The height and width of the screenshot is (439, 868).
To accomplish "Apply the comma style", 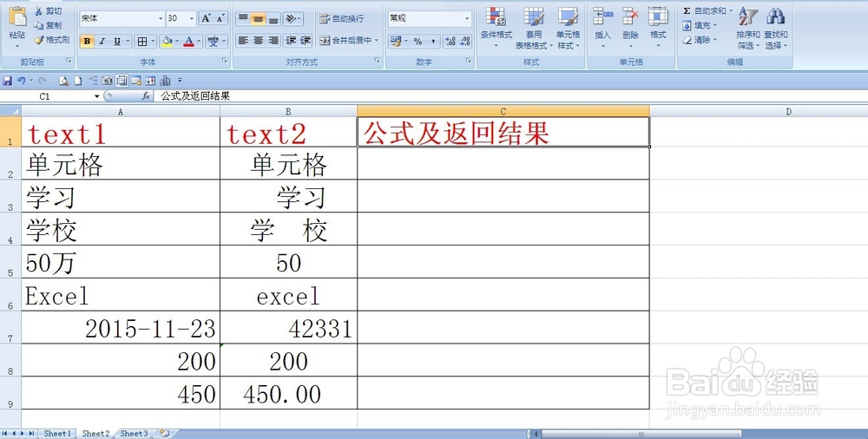I will point(432,41).
